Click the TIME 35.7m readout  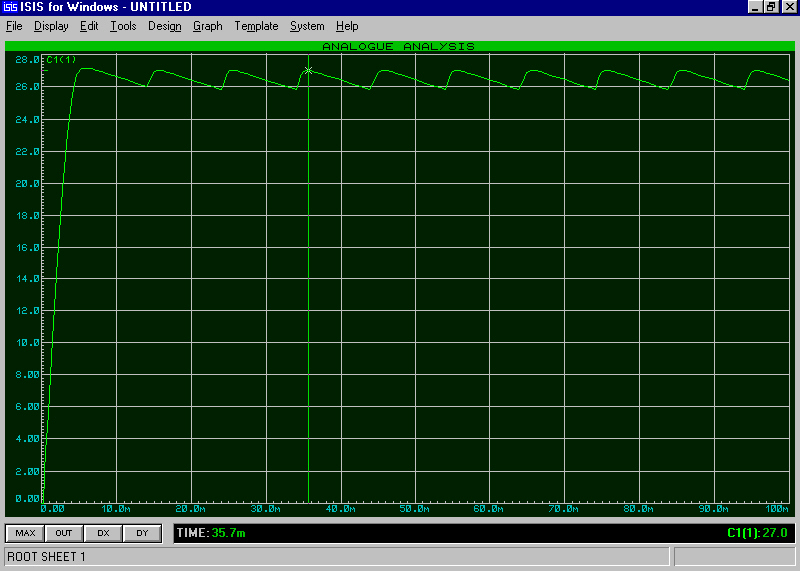click(x=212, y=533)
